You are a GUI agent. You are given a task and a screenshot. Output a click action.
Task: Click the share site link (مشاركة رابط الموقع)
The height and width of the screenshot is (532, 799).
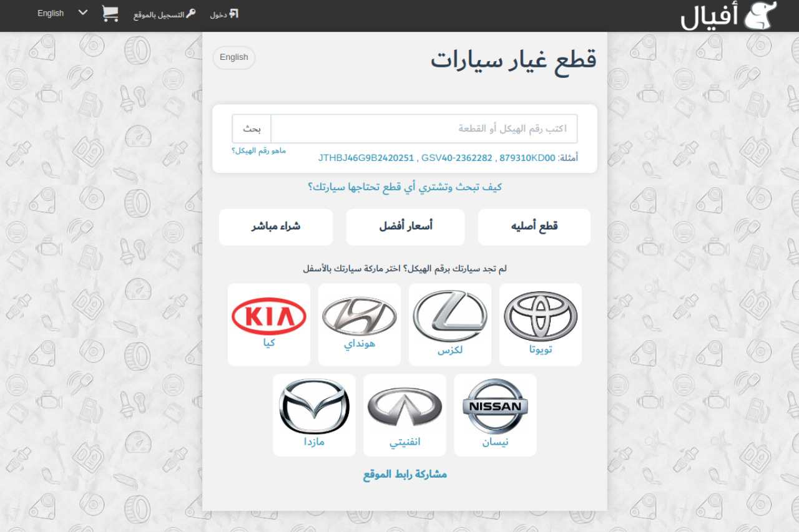point(405,475)
